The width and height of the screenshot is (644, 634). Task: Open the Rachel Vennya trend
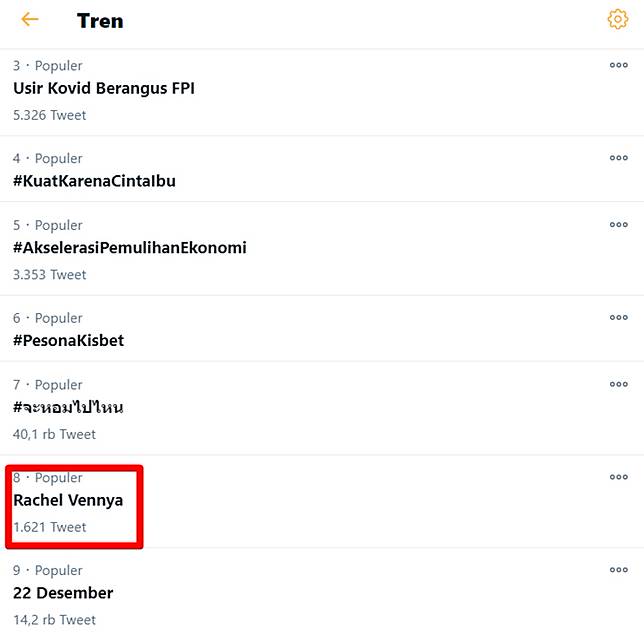pyautogui.click(x=68, y=500)
